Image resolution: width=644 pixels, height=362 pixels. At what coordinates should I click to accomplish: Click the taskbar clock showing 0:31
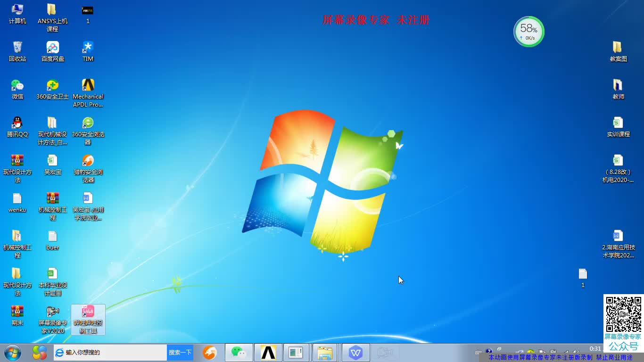(595, 349)
